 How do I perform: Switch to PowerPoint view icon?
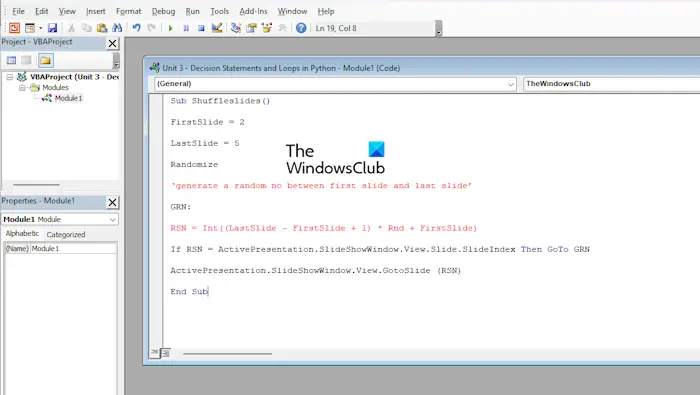pos(14,28)
